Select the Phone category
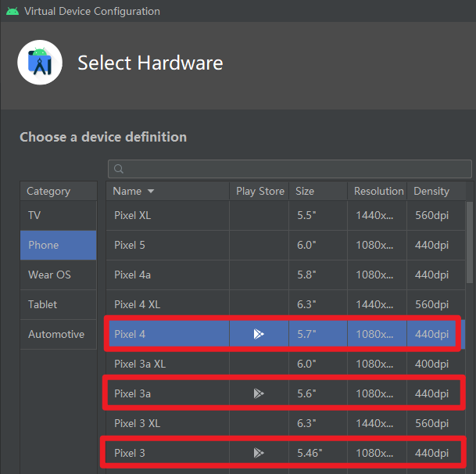The width and height of the screenshot is (476, 474). point(59,245)
